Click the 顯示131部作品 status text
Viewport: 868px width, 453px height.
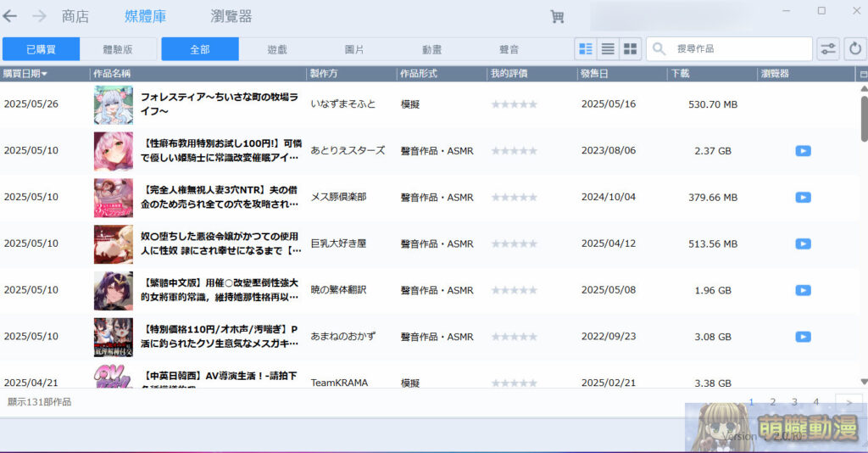tap(39, 402)
